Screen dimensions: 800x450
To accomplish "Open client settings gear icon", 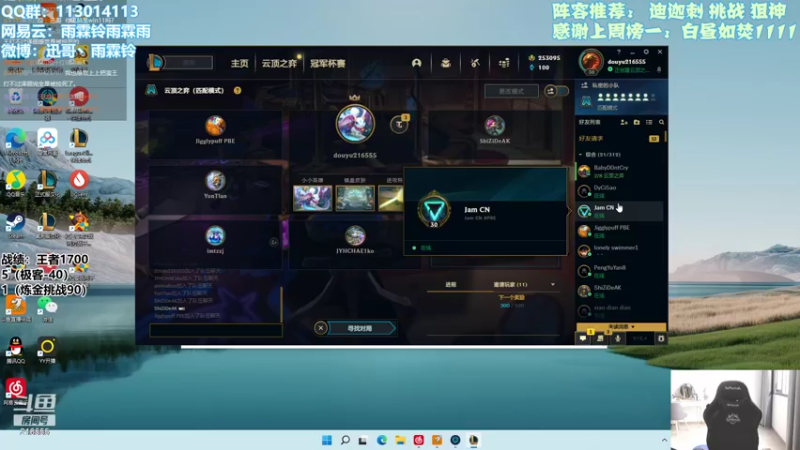I will [x=646, y=52].
